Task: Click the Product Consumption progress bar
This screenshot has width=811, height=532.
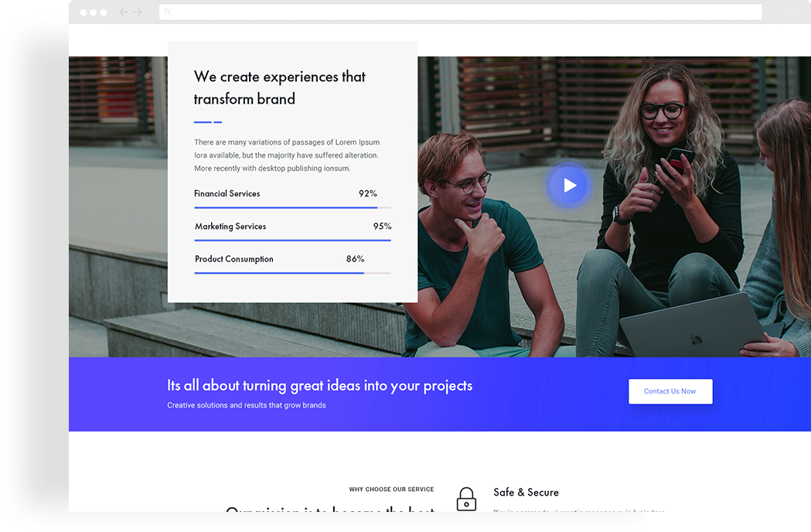Action: coord(292,273)
